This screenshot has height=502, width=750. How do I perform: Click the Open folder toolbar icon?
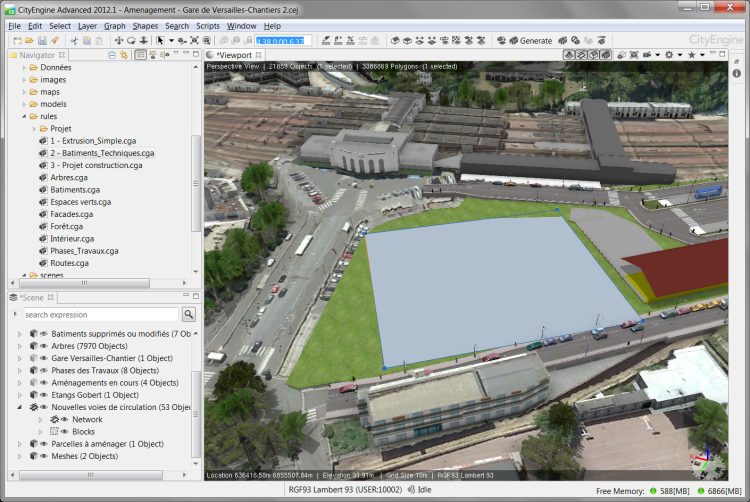(x=29, y=41)
